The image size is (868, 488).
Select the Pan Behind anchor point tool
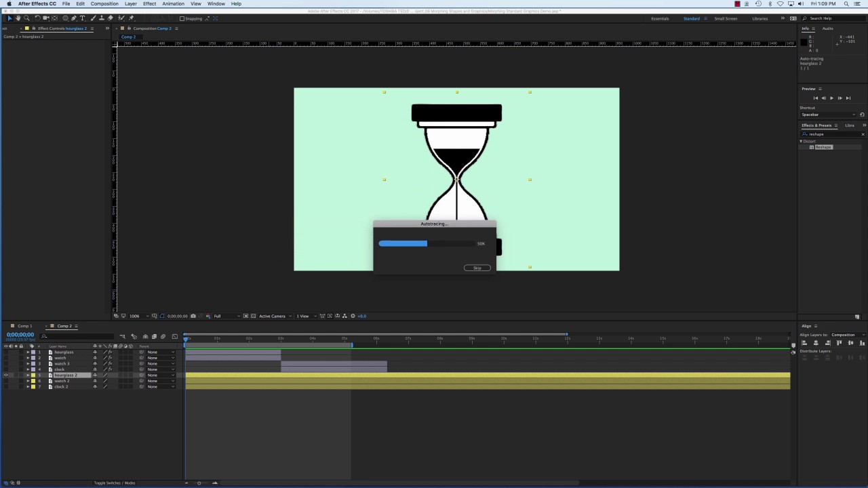(x=54, y=18)
